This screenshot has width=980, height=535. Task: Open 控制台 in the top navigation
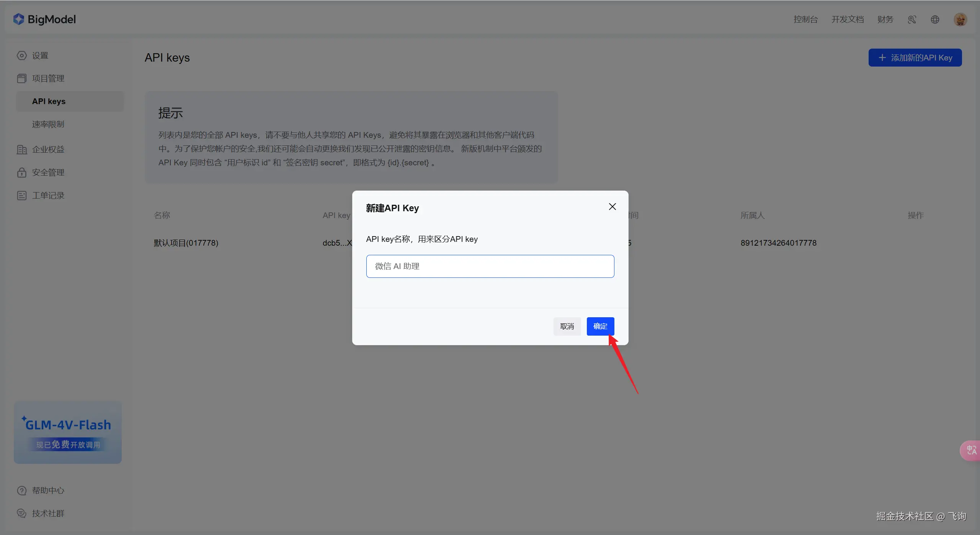click(805, 20)
